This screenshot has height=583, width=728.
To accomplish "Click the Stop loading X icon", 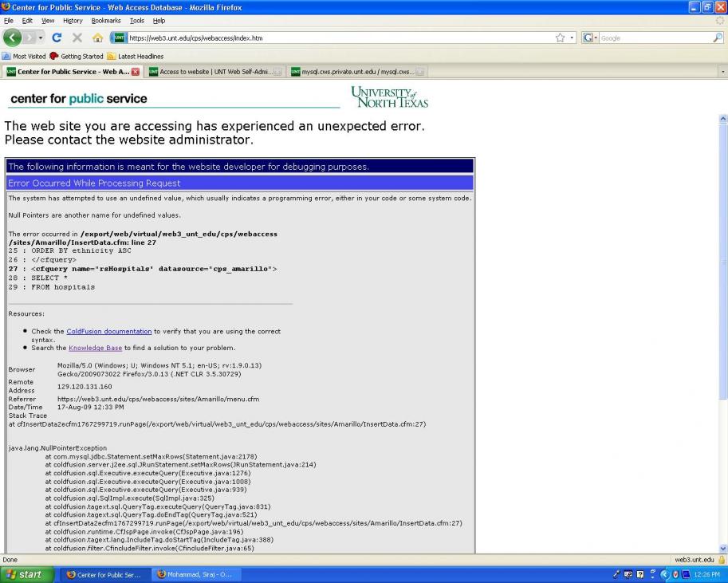I will pyautogui.click(x=77, y=37).
